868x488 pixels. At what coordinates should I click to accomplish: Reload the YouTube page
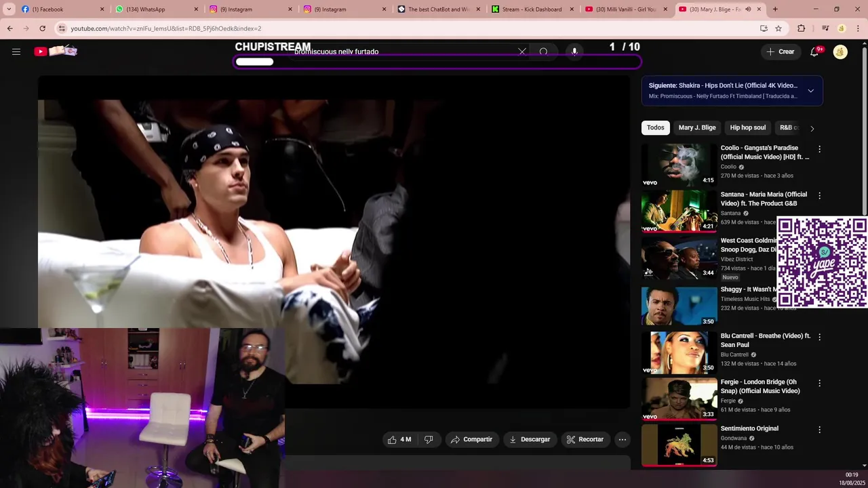(42, 28)
